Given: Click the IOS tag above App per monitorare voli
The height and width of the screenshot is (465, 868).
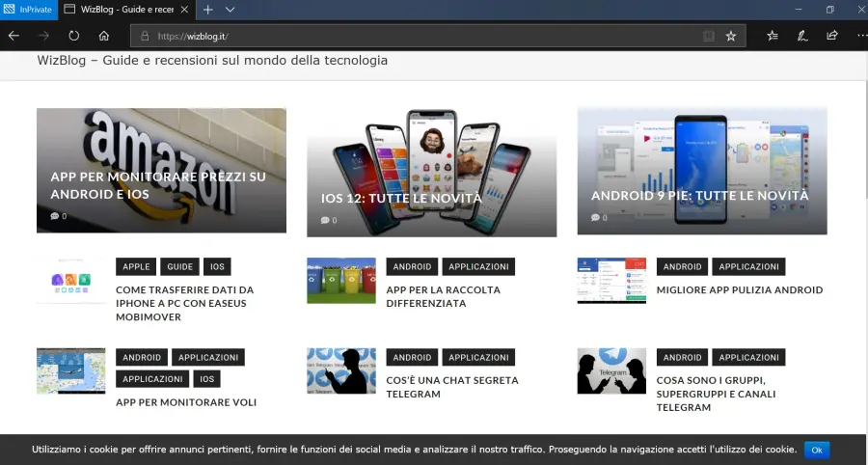Looking at the screenshot, I should pyautogui.click(x=206, y=378).
